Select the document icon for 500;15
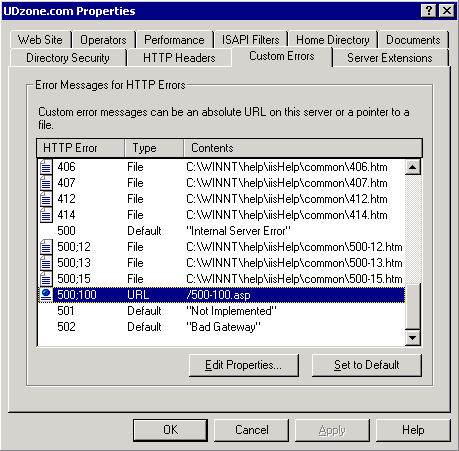The height and width of the screenshot is (451, 459). tap(46, 279)
